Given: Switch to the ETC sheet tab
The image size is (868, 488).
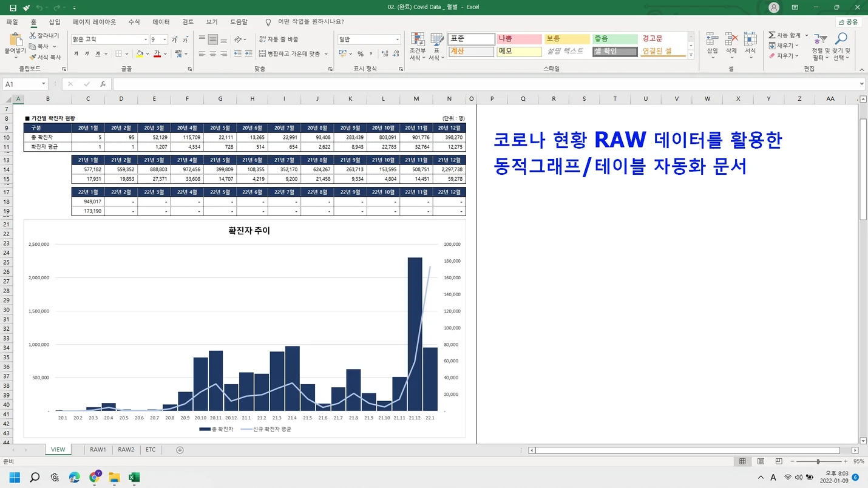Looking at the screenshot, I should (x=151, y=450).
